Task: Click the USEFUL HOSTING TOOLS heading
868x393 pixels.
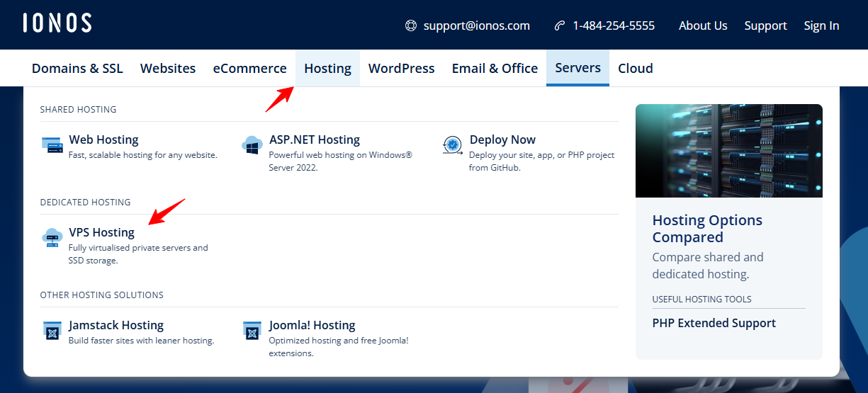Action: pos(701,300)
